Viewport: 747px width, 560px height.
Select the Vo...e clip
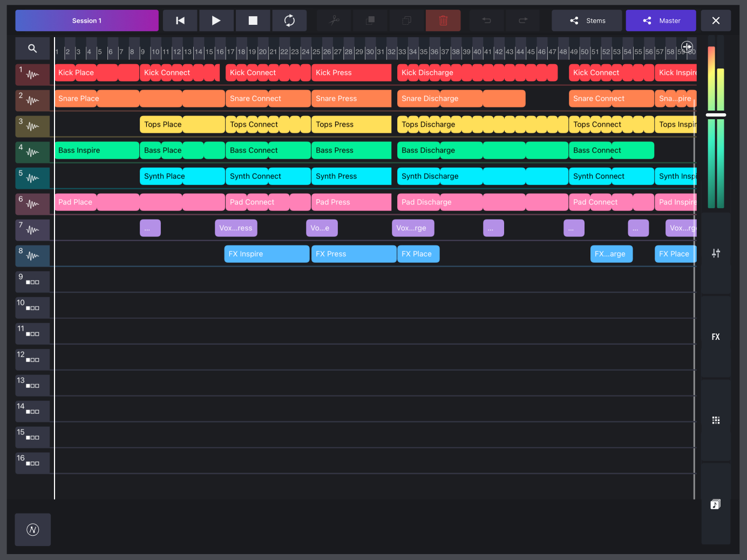point(322,228)
